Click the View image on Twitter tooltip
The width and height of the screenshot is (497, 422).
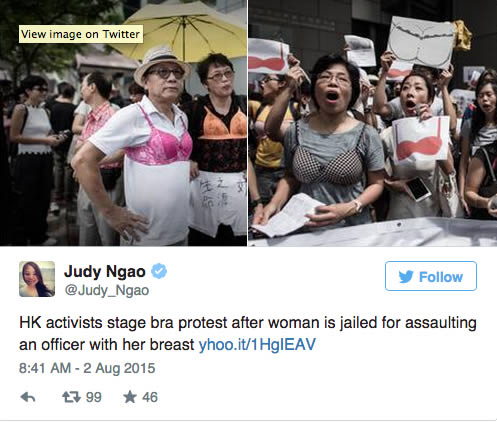tap(81, 34)
